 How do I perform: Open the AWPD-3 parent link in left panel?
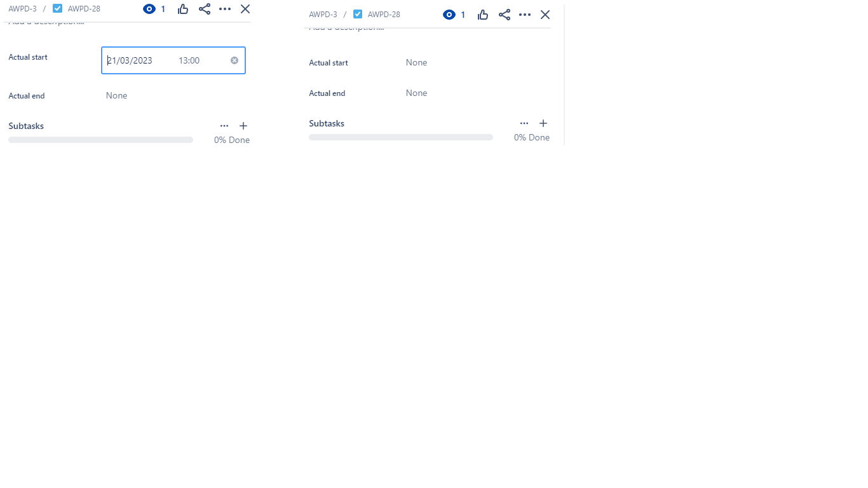coord(22,9)
